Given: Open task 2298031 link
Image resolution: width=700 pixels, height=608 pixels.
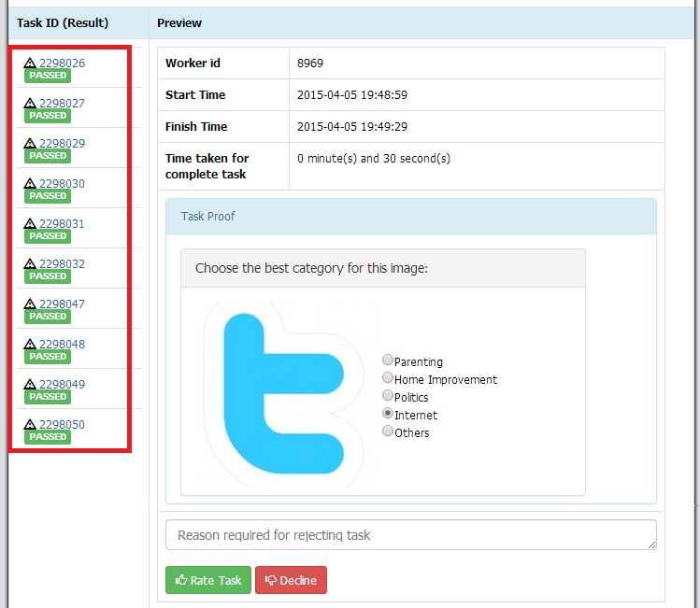Looking at the screenshot, I should pos(62,224).
